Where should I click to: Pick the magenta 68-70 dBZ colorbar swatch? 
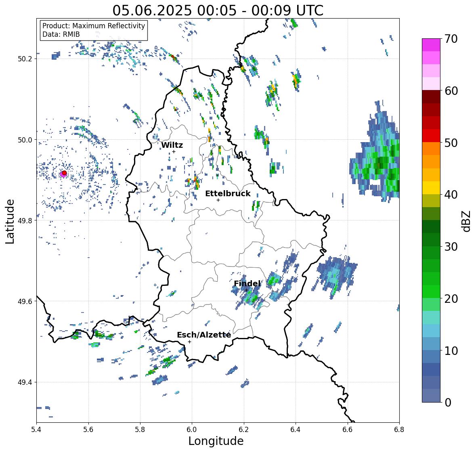(431, 45)
